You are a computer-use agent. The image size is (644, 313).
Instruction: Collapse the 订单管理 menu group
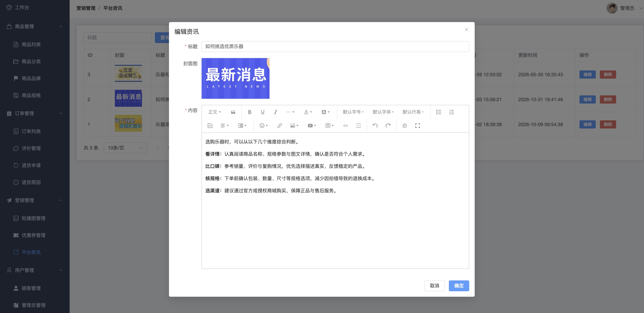click(35, 113)
